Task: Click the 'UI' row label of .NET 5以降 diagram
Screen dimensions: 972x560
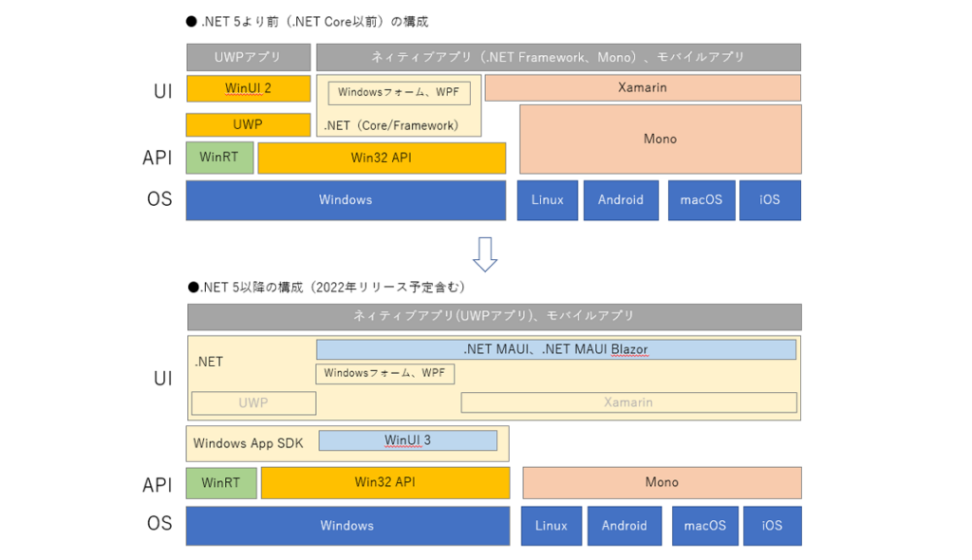Action: 163,379
